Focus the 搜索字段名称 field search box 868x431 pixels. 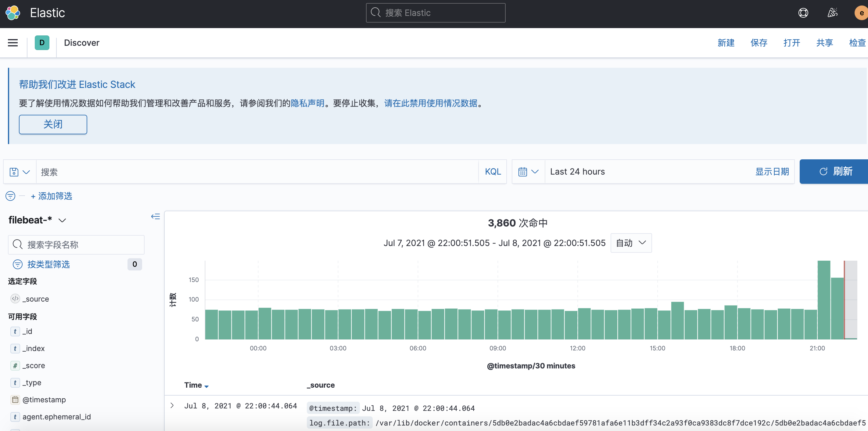pyautogui.click(x=76, y=244)
